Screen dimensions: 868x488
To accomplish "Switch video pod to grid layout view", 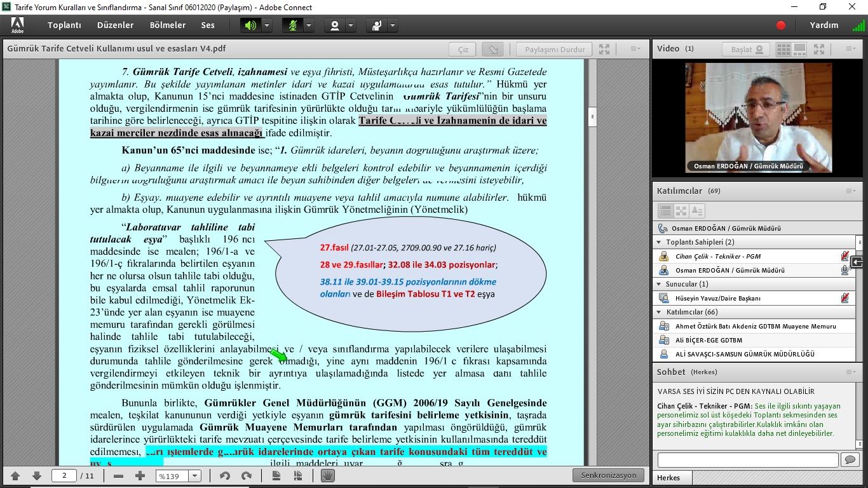I will coord(783,49).
